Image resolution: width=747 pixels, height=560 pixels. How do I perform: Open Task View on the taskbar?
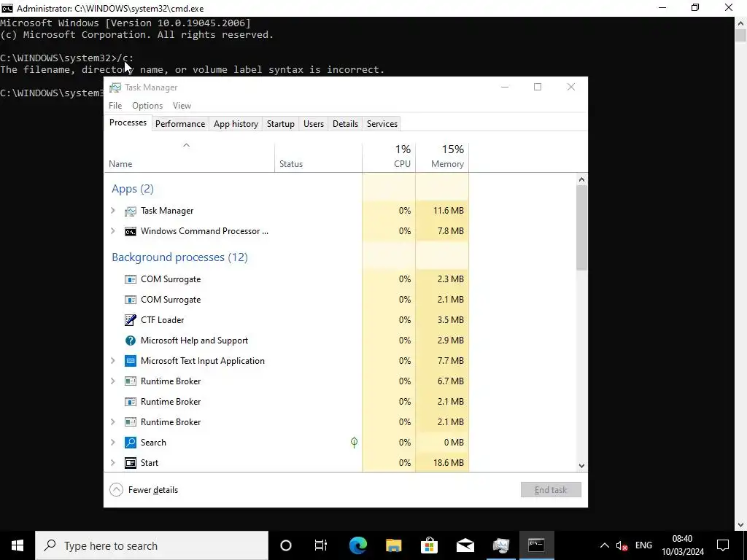click(321, 545)
